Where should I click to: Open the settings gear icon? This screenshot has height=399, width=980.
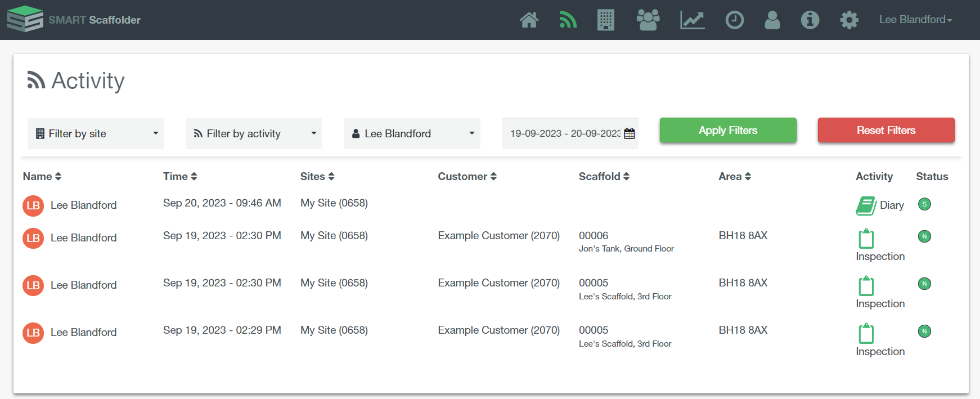click(x=849, y=20)
